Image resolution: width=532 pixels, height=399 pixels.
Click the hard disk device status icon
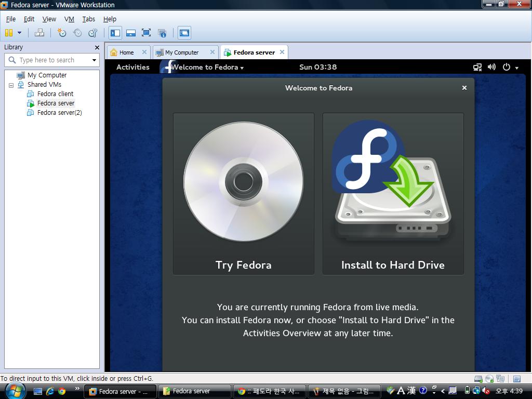[478, 379]
